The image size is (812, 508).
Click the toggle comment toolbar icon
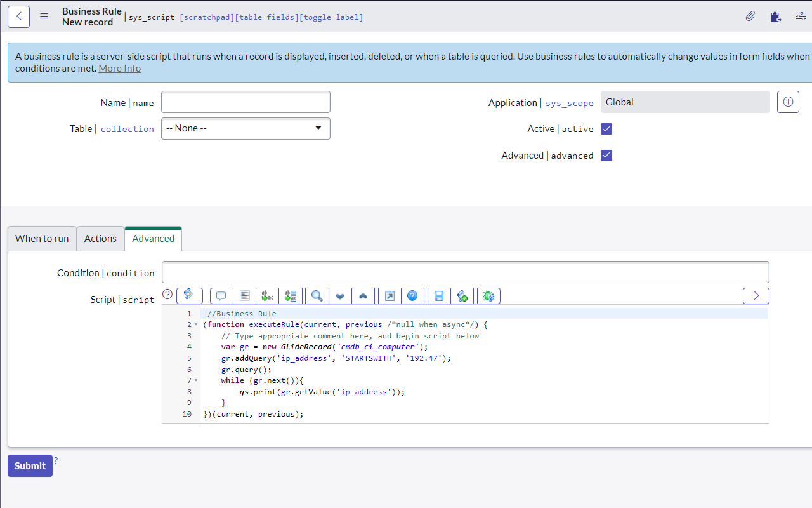pos(221,296)
